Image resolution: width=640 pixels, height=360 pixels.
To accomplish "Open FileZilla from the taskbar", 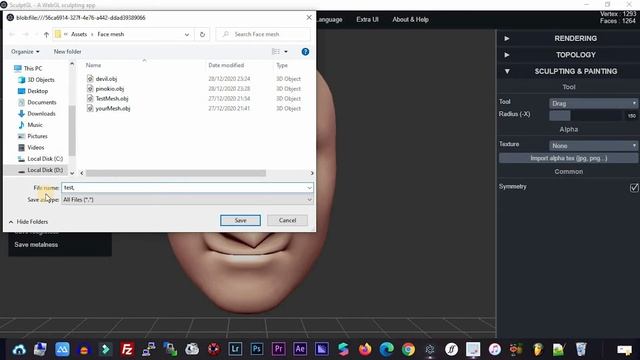I will [x=127, y=349].
